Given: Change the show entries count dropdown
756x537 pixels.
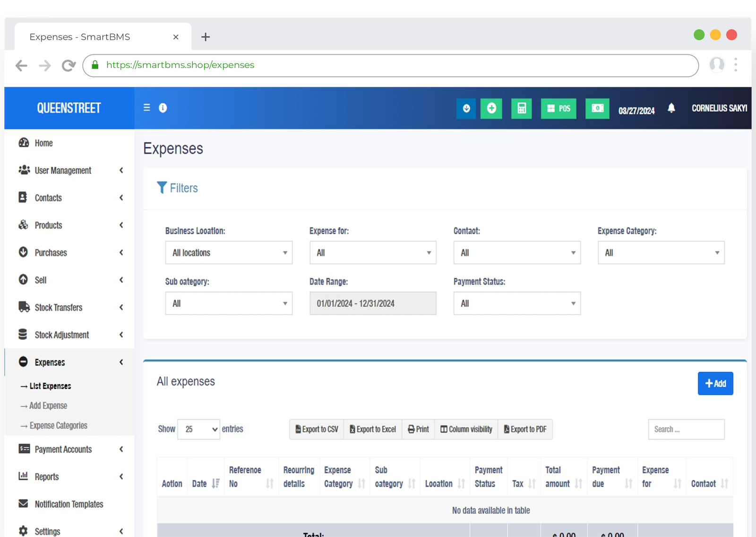Looking at the screenshot, I should 199,429.
